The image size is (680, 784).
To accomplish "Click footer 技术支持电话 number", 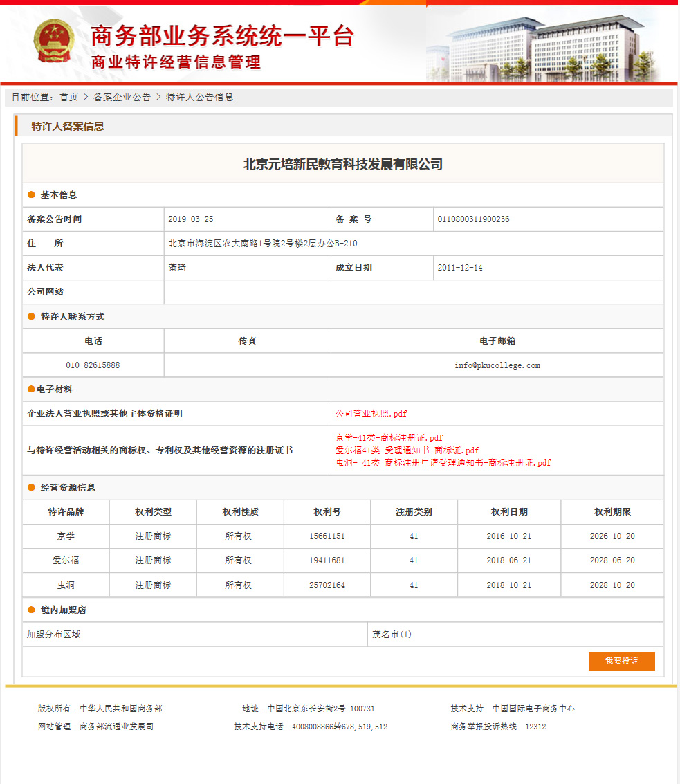I will 340,727.
